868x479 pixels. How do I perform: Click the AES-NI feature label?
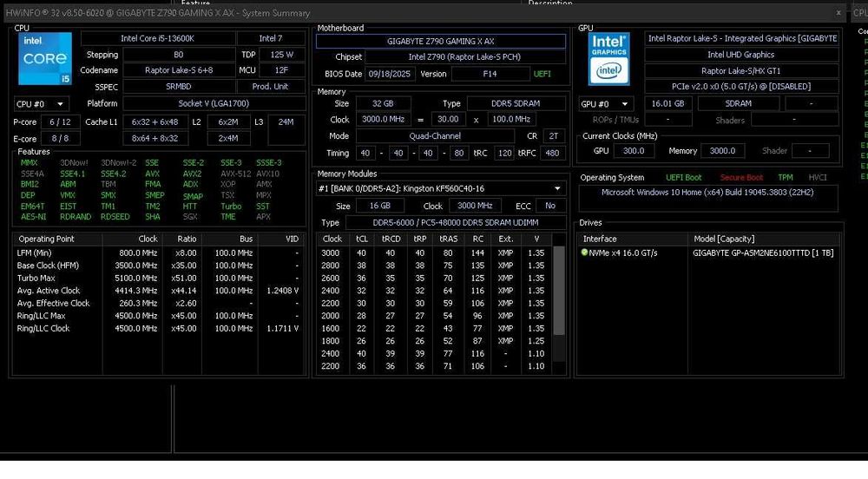[x=33, y=217]
